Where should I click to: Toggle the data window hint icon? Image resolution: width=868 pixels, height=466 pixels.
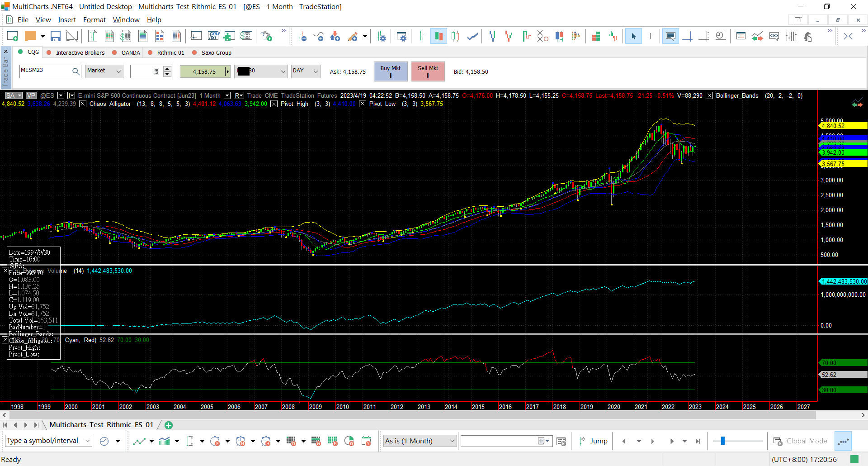click(670, 36)
